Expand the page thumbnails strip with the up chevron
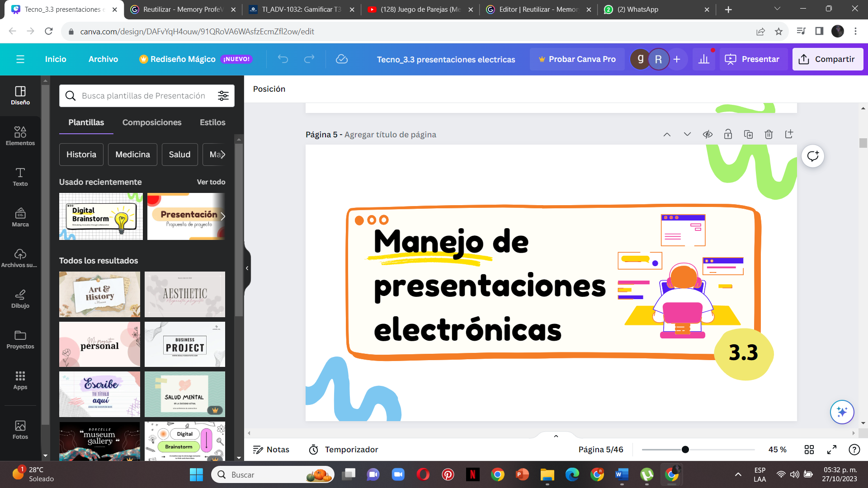 pyautogui.click(x=556, y=436)
